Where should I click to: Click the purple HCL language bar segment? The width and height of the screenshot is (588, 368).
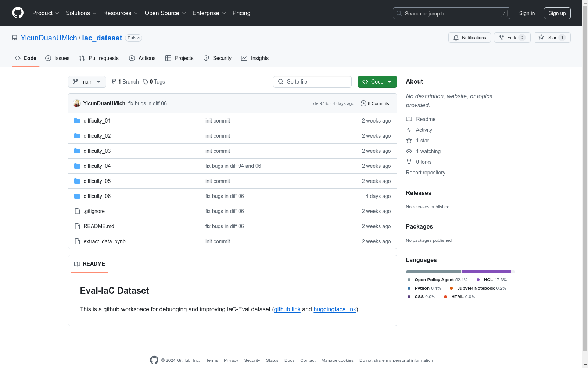[487, 272]
